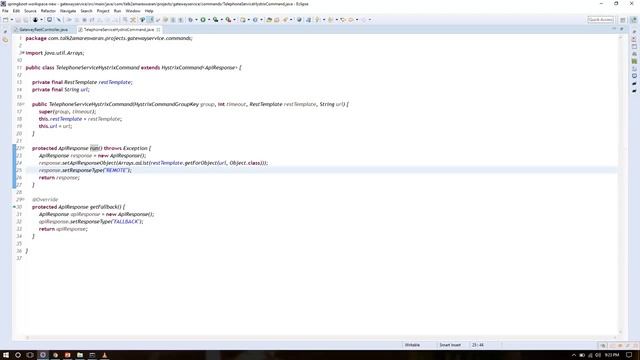Click the Smart Insert status bar entry
Viewport: 640px width, 360px height.
tap(450, 345)
